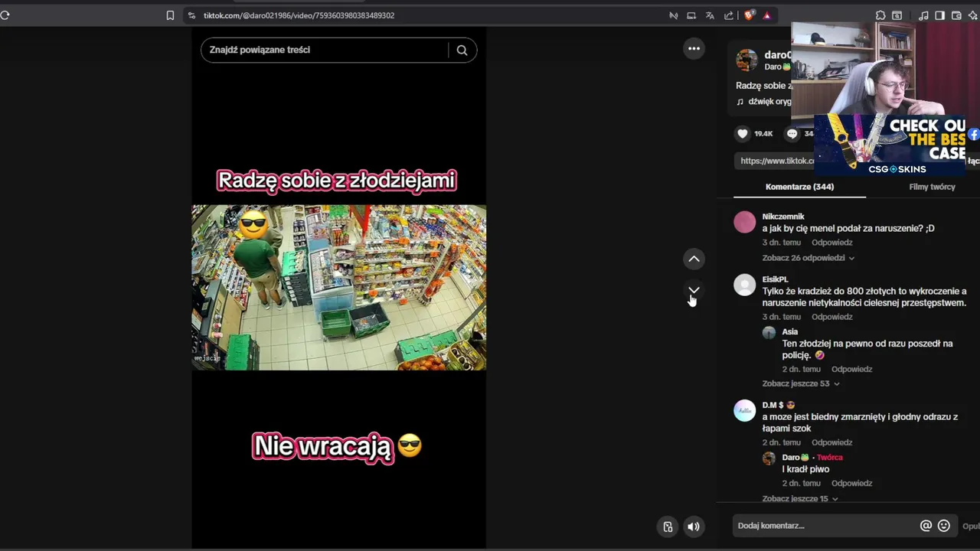Screen dimensions: 980x551
Task: Open Leo AI sparkle icon
Action: 972,15
